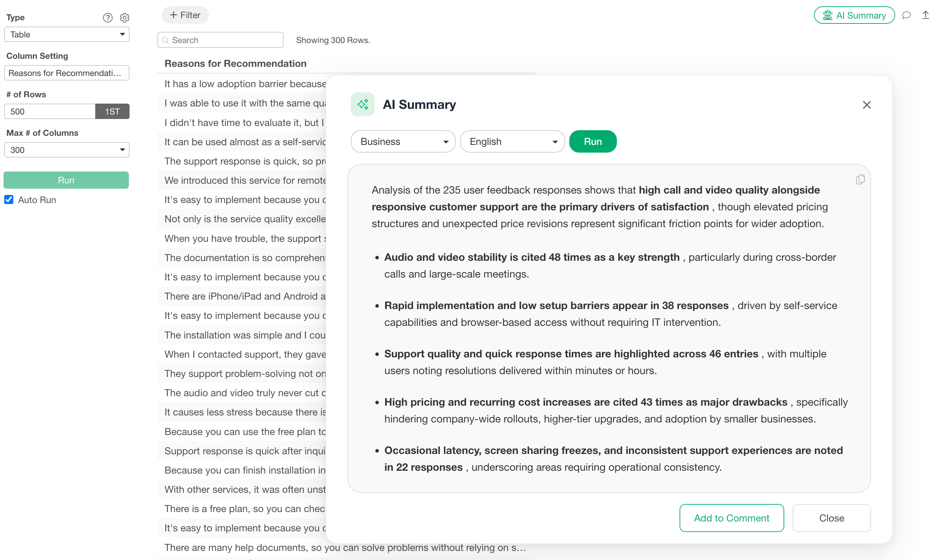
Task: Select row 'Support response is quick after inqui'
Action: 242,451
